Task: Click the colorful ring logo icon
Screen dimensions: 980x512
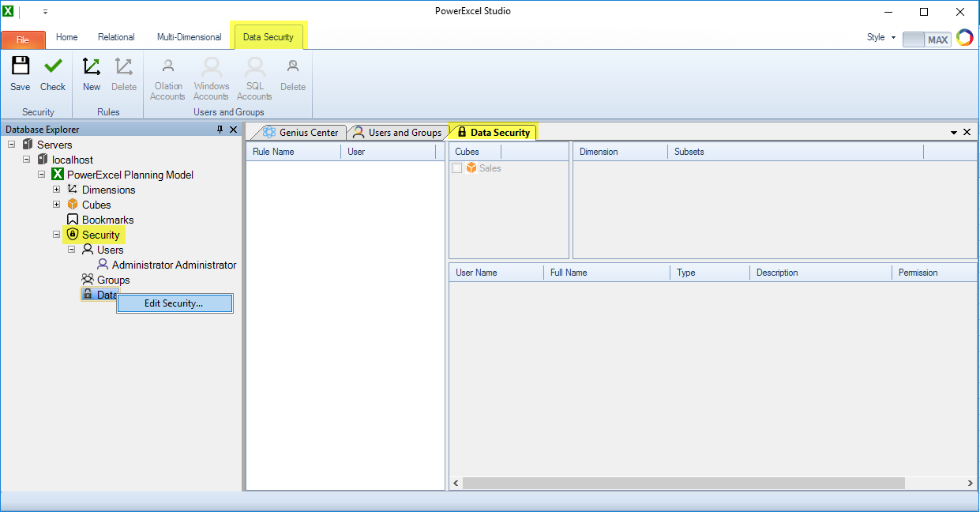Action: point(964,38)
